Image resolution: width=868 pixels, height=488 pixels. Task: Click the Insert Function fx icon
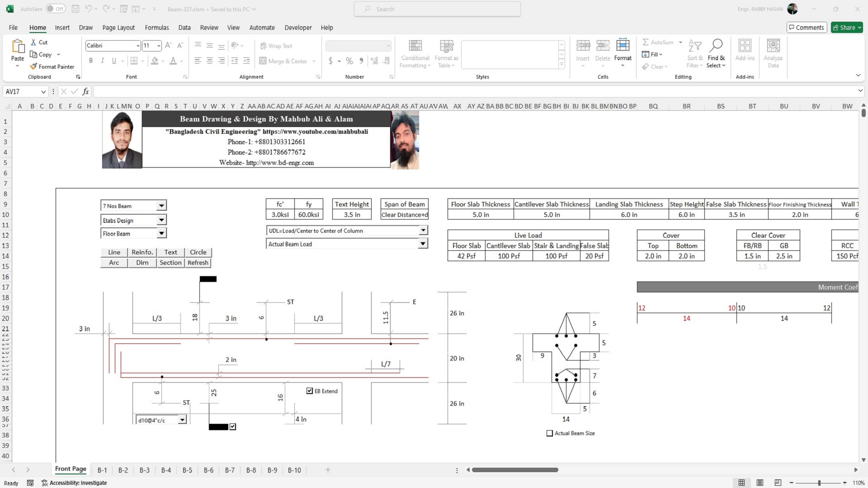[85, 92]
